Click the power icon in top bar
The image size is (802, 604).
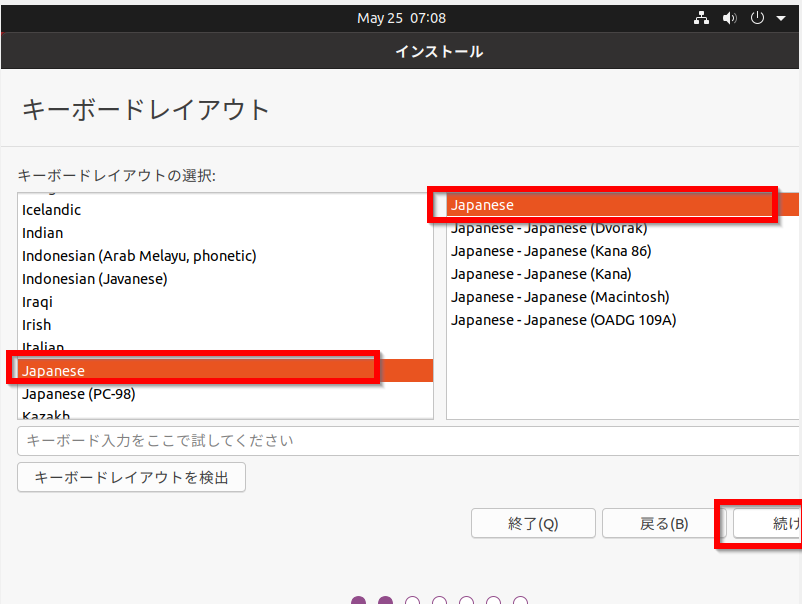click(x=757, y=18)
